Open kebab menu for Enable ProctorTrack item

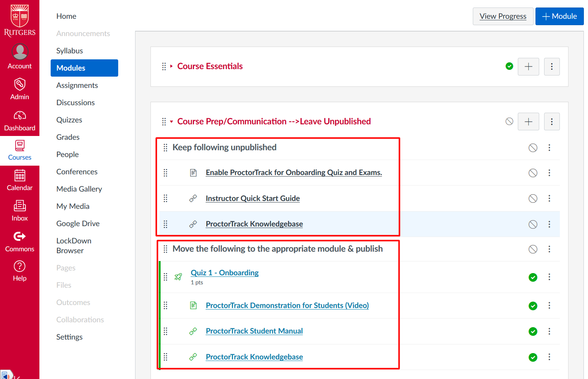(549, 173)
